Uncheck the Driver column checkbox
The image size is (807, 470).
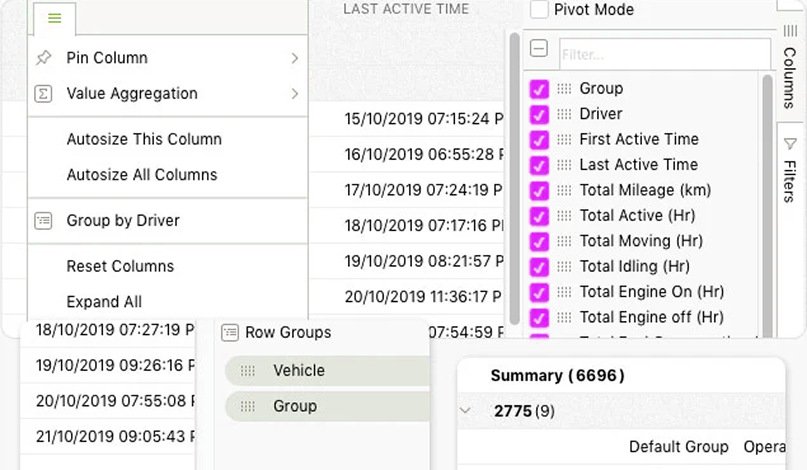(x=539, y=114)
